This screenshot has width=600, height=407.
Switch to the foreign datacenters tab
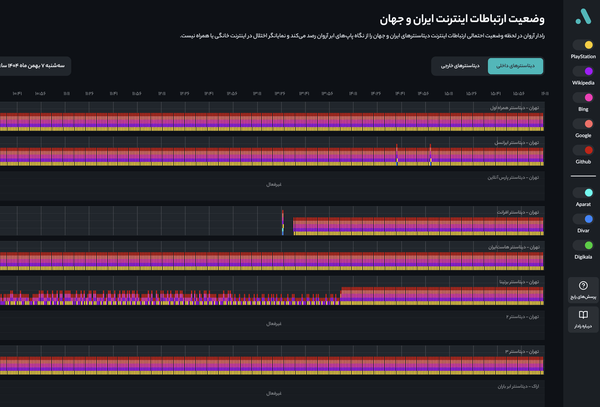(460, 66)
